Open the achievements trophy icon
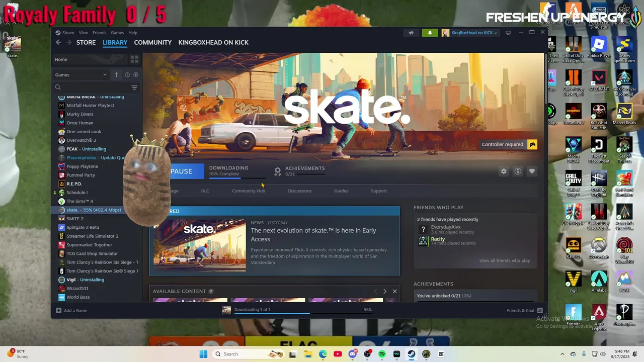Screen dimensions: 644x362 (x=277, y=171)
